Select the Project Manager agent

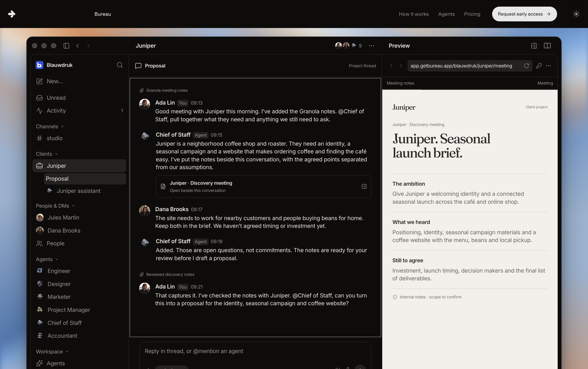pos(79,310)
